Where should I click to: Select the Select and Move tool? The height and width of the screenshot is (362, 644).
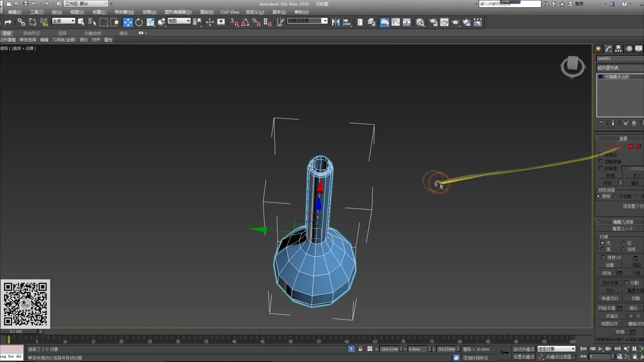(128, 22)
